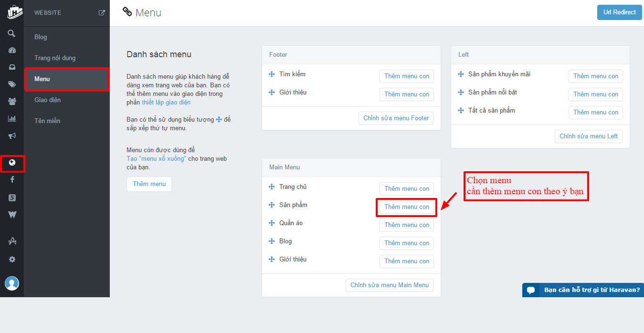Open the W channel icon in sidebar

[x=12, y=215]
